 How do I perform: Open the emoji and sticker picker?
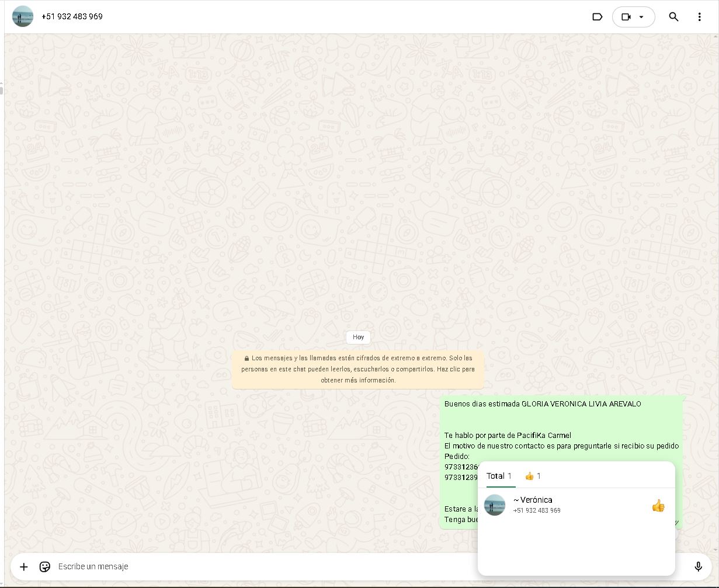45,566
